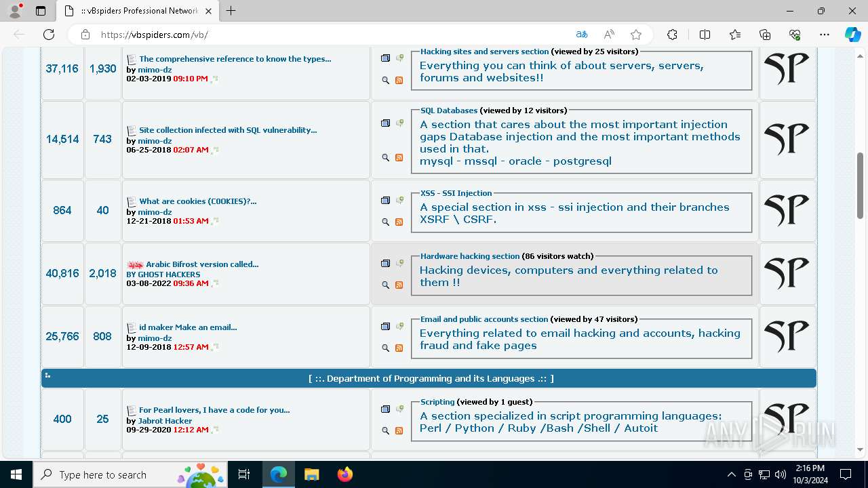Open the Copilot sidebar
Screen dimensions: 868x488
852,35
